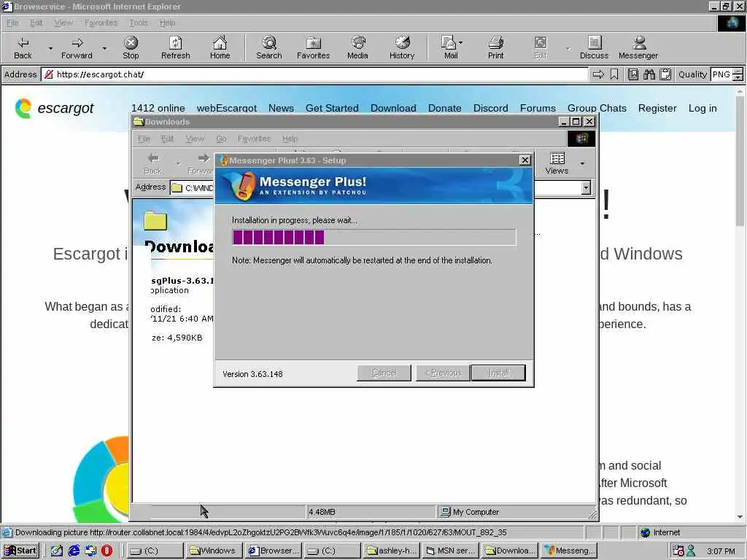Open the Group Chats link

(x=597, y=108)
